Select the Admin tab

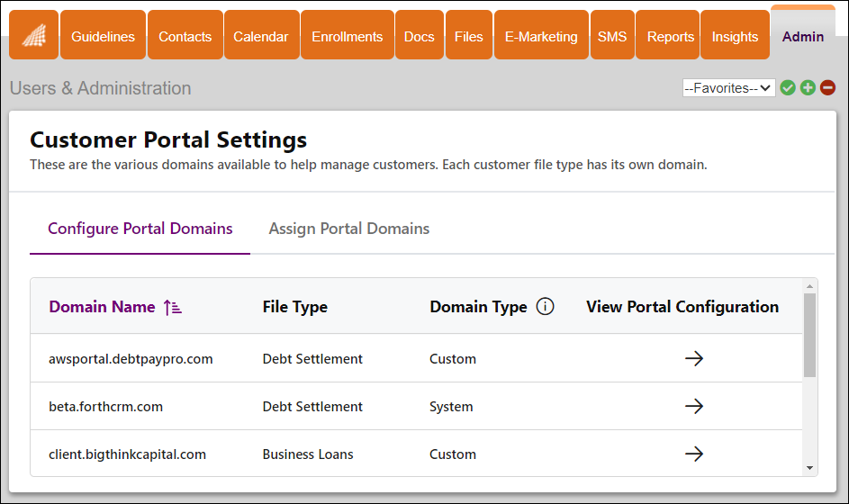[x=803, y=34]
